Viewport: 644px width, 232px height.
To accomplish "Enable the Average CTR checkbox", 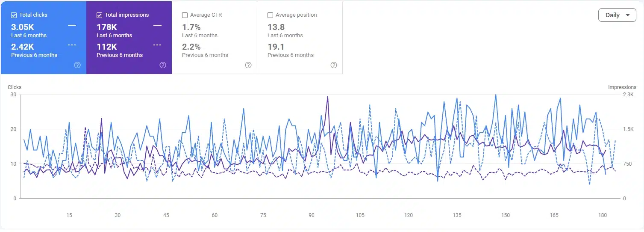I will tap(185, 15).
